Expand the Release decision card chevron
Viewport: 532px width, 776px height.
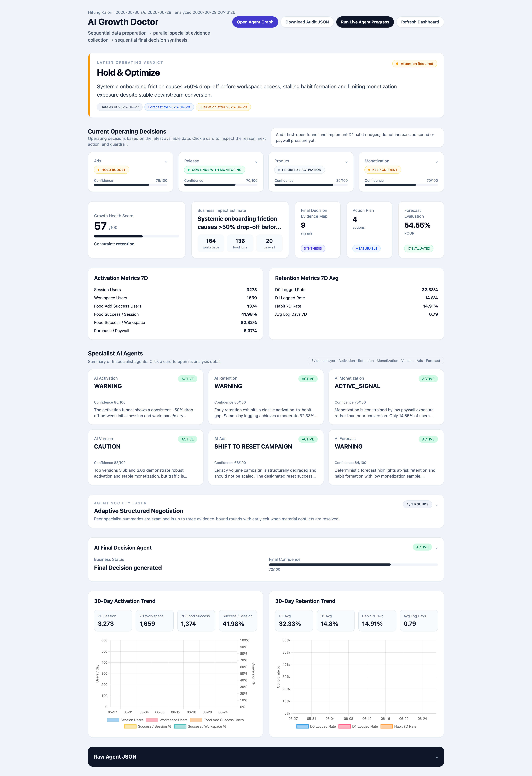(256, 162)
